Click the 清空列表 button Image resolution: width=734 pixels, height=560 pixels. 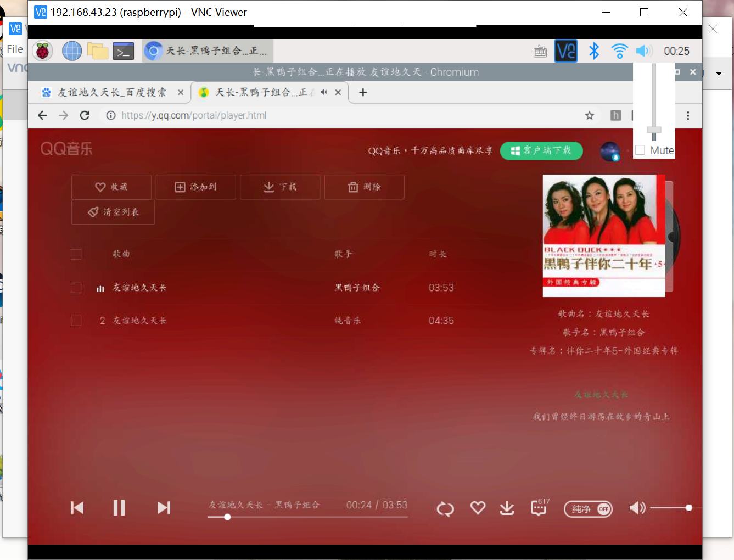pyautogui.click(x=113, y=212)
